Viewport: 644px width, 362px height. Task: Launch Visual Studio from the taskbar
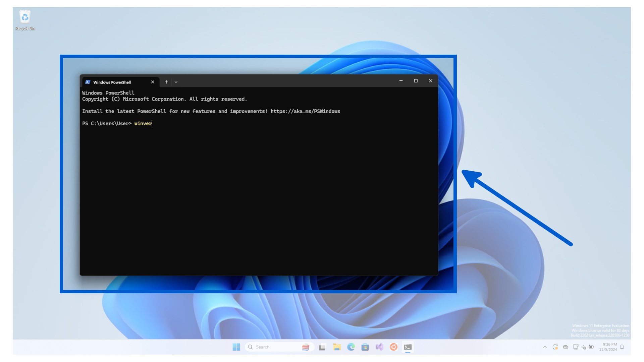tap(379, 347)
